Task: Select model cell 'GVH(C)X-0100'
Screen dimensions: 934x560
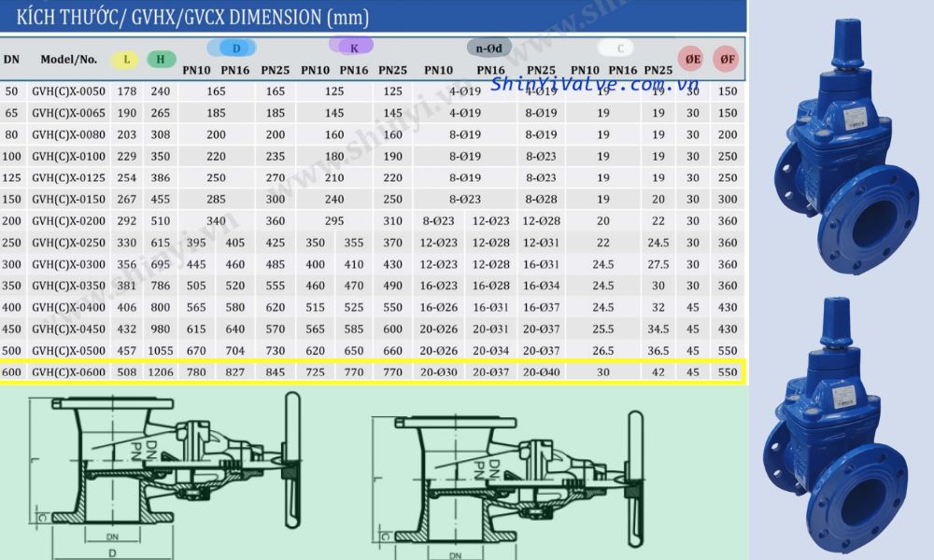Action: [x=68, y=156]
